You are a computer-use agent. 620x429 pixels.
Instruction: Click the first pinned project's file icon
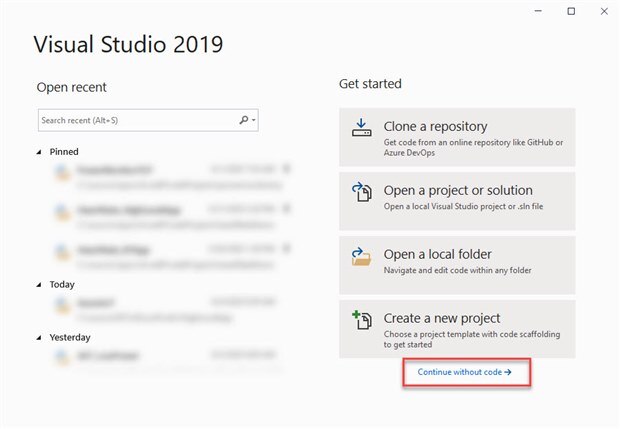click(63, 174)
